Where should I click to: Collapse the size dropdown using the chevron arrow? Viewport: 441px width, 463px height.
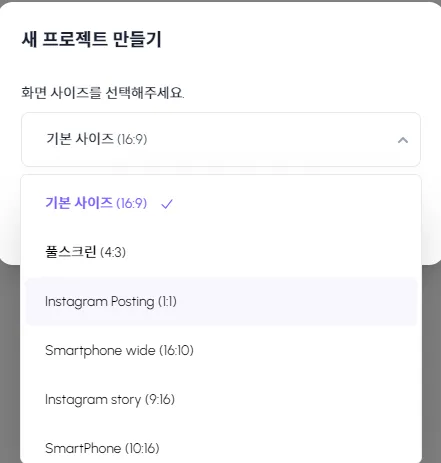(x=403, y=140)
